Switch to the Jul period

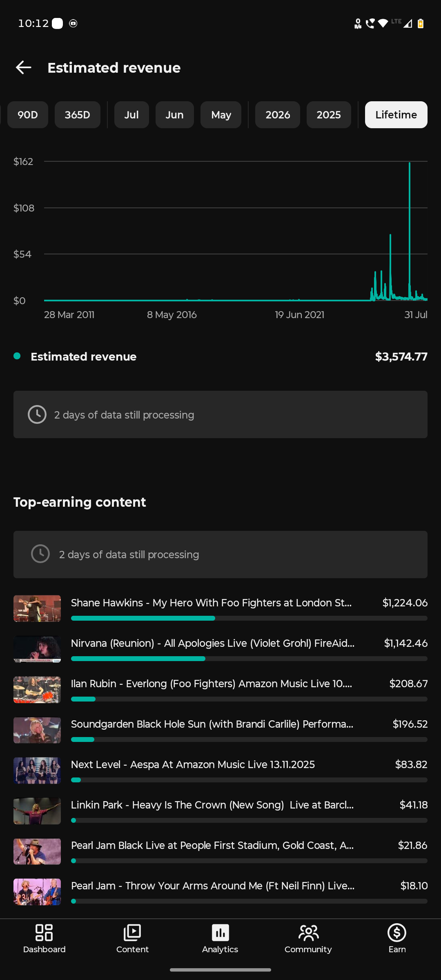point(131,115)
